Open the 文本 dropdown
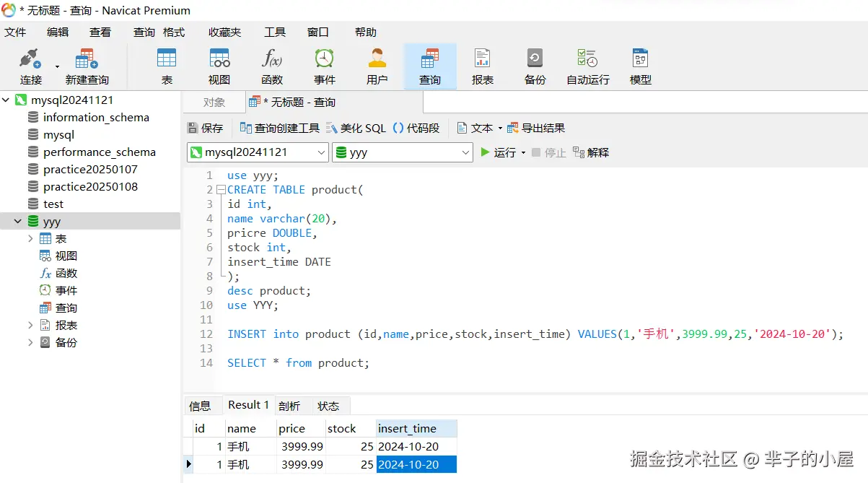 pos(480,128)
